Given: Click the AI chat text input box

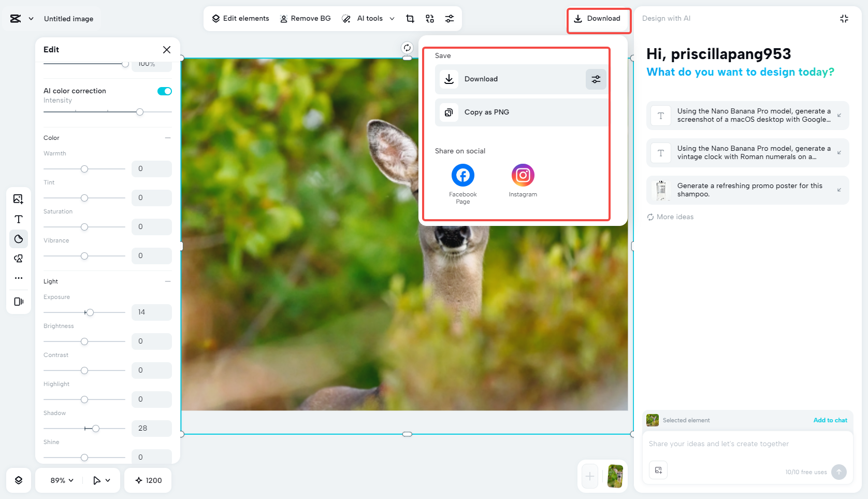Looking at the screenshot, I should click(747, 444).
